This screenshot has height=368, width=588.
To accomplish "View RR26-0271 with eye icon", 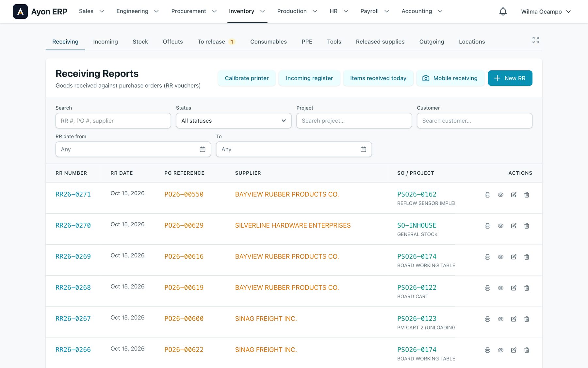I will coord(500,195).
